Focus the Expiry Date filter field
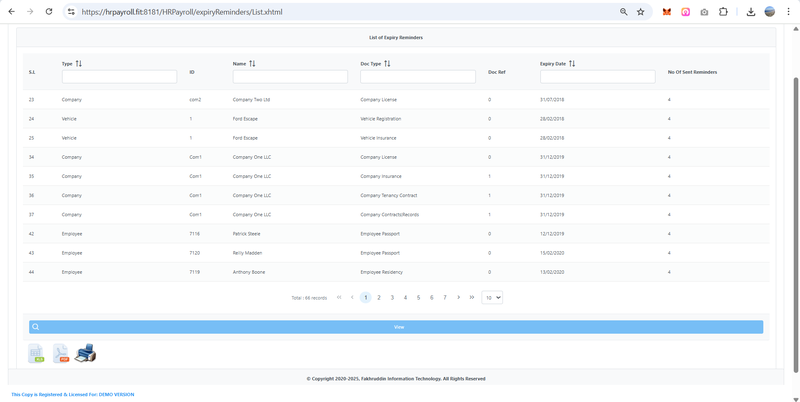The height and width of the screenshot is (402, 800). pos(597,77)
